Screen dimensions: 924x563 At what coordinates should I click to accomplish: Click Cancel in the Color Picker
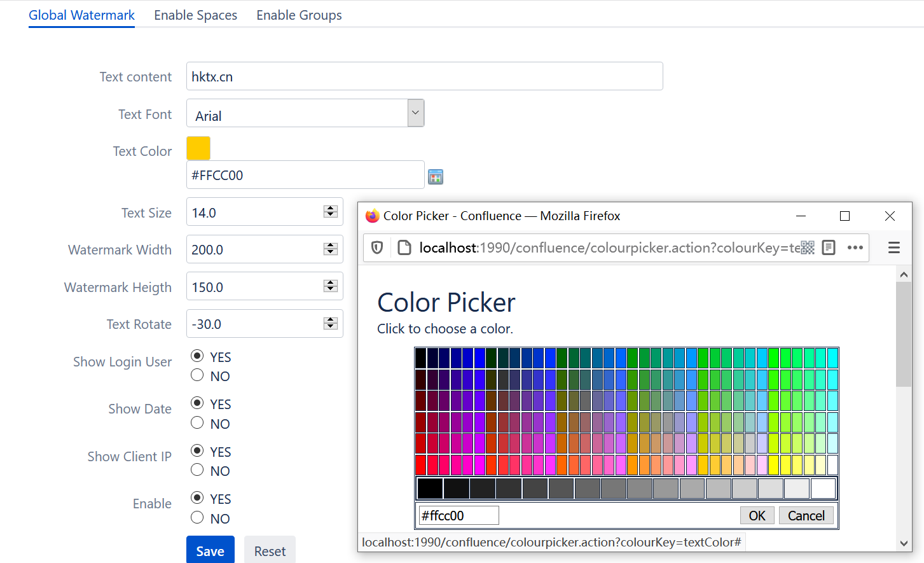pos(806,515)
